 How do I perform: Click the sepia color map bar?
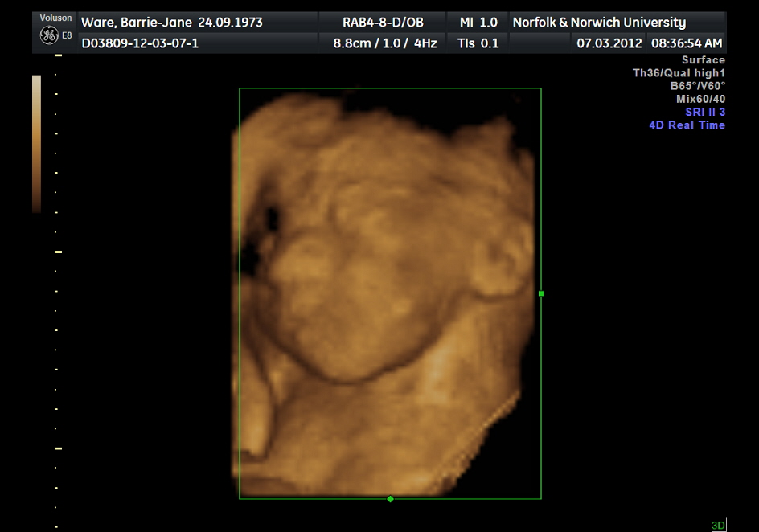pyautogui.click(x=36, y=144)
